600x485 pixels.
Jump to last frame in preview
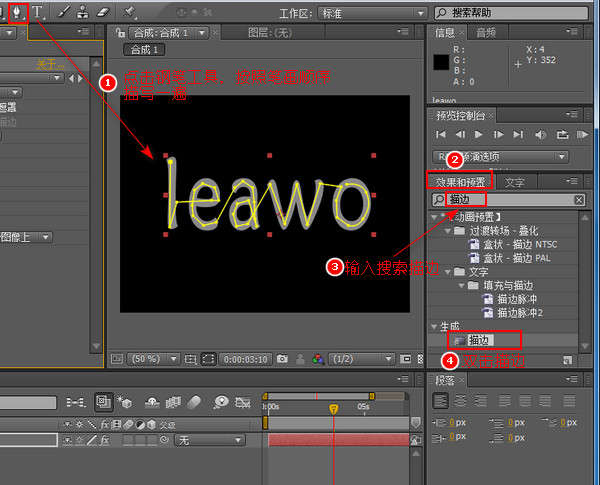518,134
